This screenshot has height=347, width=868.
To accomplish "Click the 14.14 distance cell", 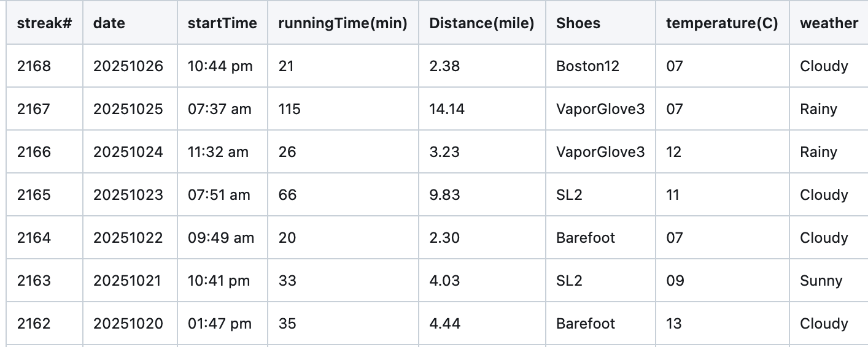I will tap(447, 109).
